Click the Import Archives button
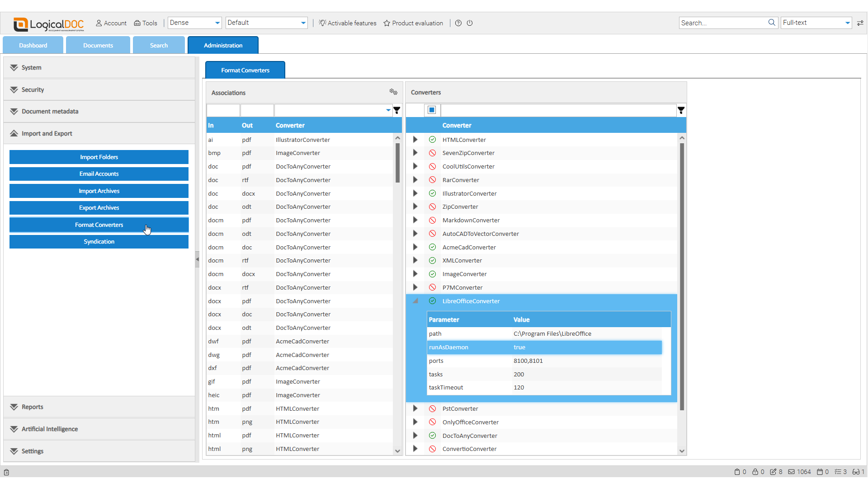The width and height of the screenshot is (868, 488). [x=99, y=191]
